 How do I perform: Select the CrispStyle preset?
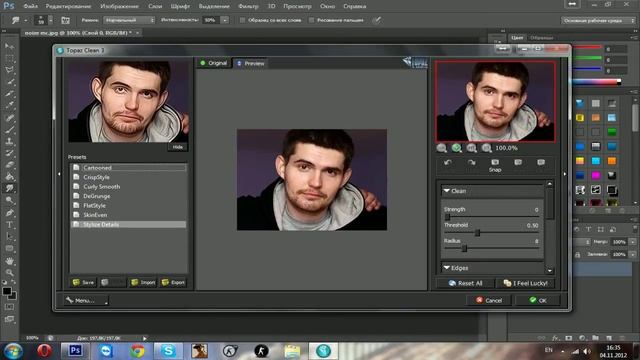click(128, 177)
